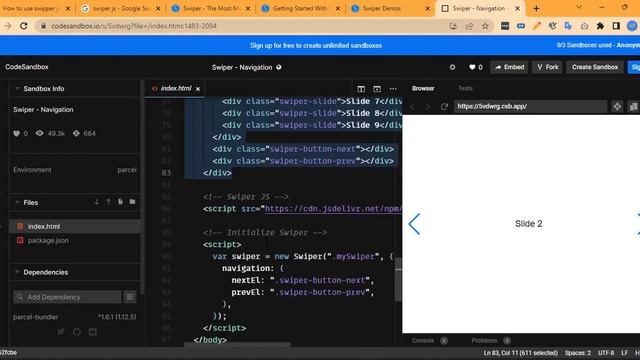Switch to the swiper js Google Search tab

click(120, 8)
